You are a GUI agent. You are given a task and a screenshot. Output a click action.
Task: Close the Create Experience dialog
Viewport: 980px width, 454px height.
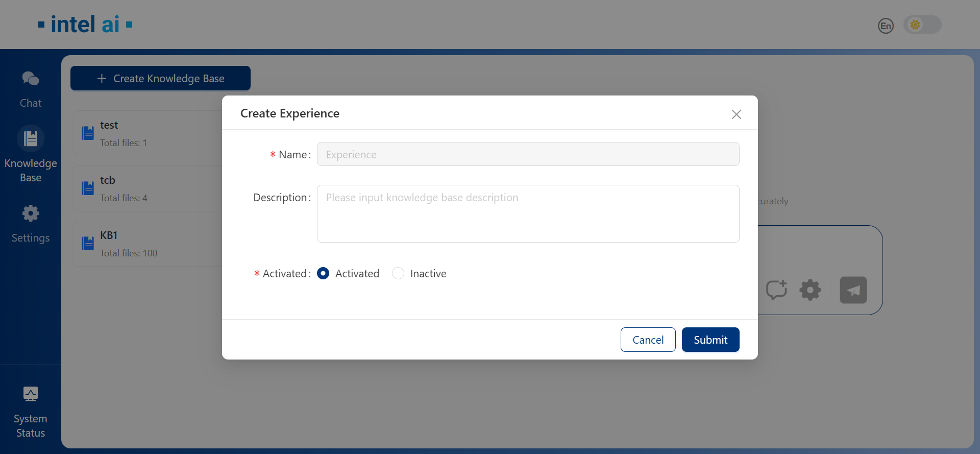click(736, 114)
